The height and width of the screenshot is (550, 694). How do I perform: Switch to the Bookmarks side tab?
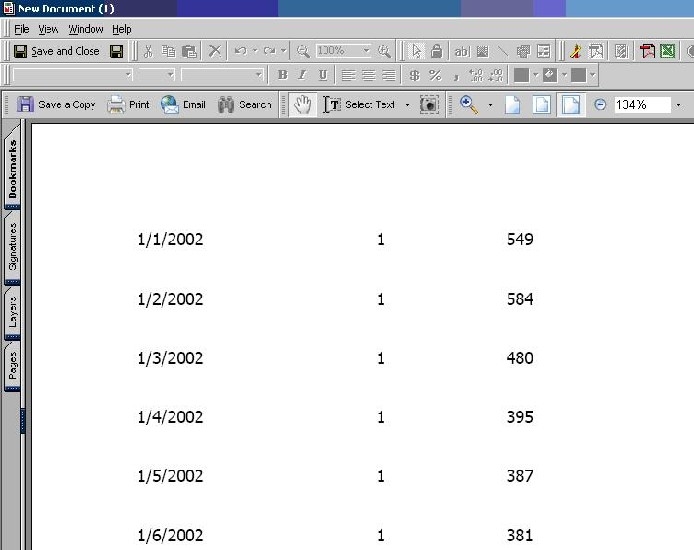[12, 169]
